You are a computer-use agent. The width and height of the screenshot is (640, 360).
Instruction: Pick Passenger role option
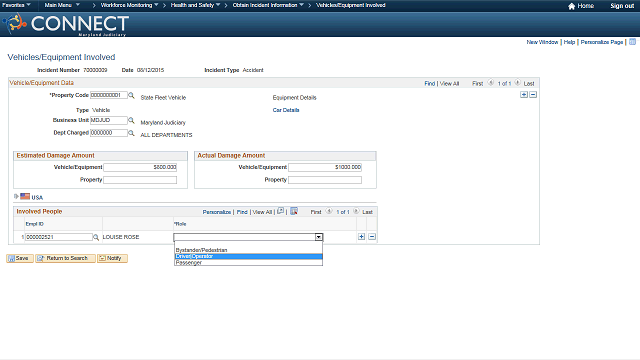click(248, 263)
